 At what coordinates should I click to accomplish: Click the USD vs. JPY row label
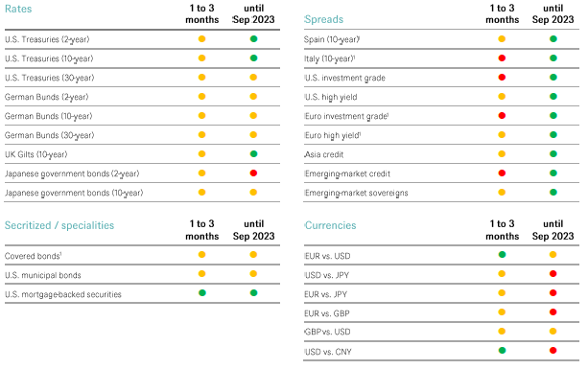point(327,275)
